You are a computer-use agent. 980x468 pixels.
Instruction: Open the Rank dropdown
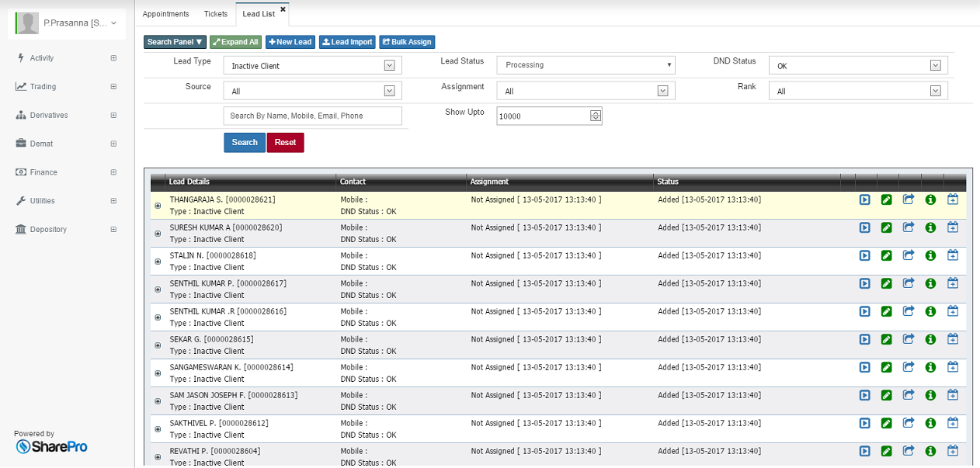(858, 90)
